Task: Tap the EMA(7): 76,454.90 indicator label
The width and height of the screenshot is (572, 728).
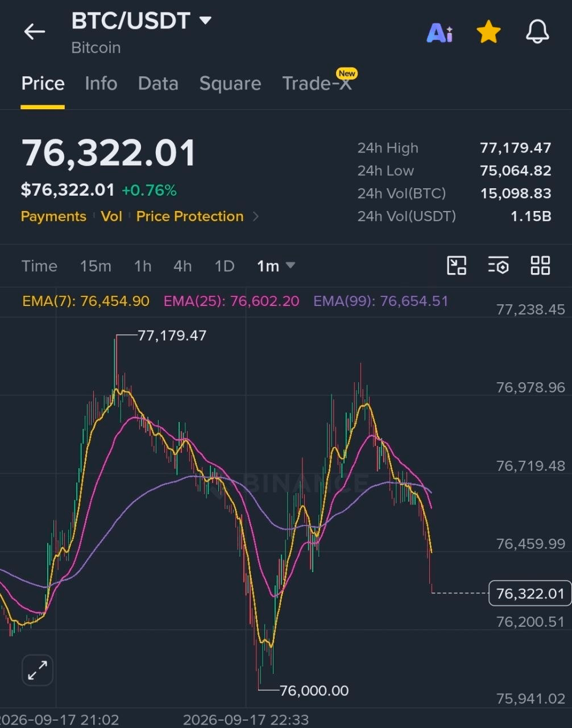Action: (x=86, y=301)
